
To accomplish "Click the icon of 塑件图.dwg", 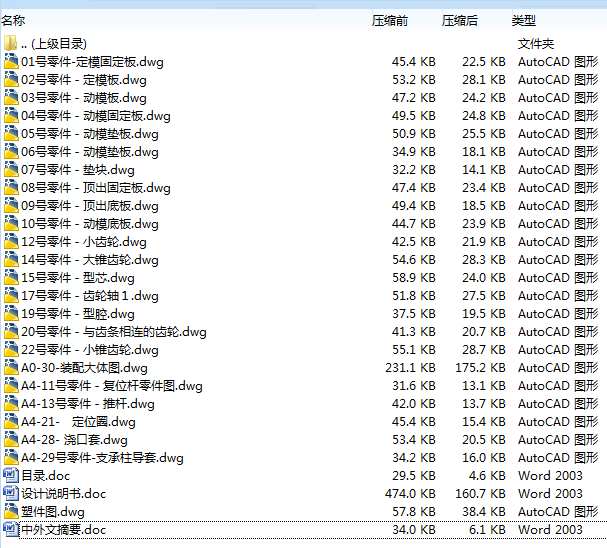I will pos(11,512).
